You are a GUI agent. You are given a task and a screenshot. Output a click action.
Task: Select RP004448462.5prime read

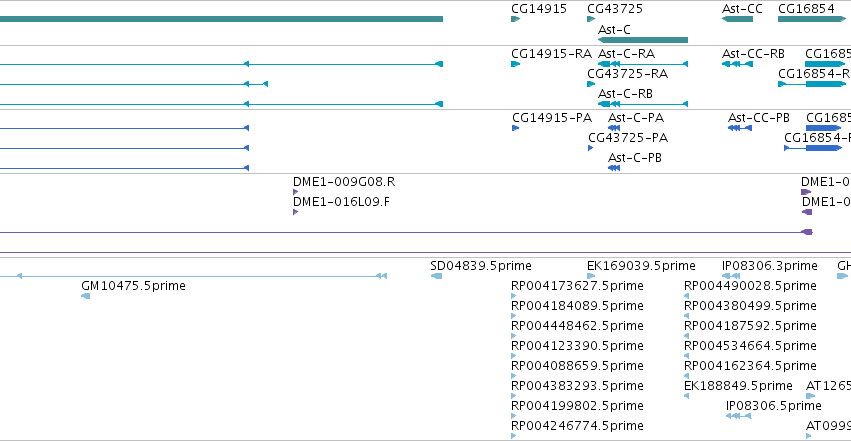577,326
